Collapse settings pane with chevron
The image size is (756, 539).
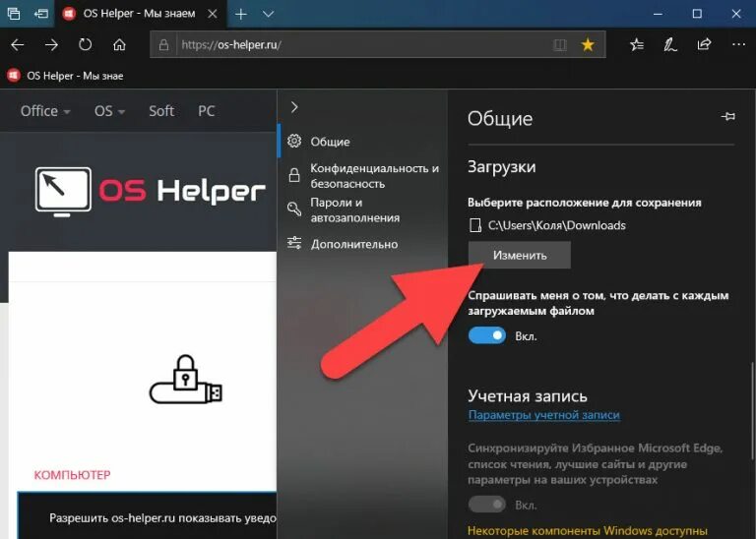click(x=294, y=107)
